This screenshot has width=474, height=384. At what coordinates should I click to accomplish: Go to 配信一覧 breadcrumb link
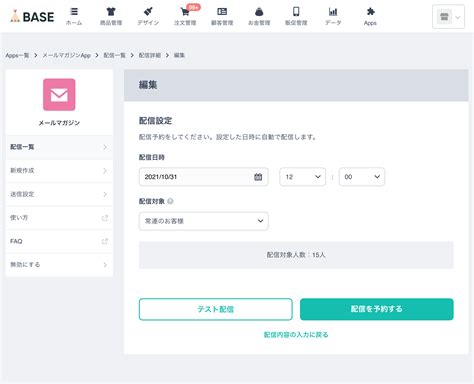click(115, 55)
